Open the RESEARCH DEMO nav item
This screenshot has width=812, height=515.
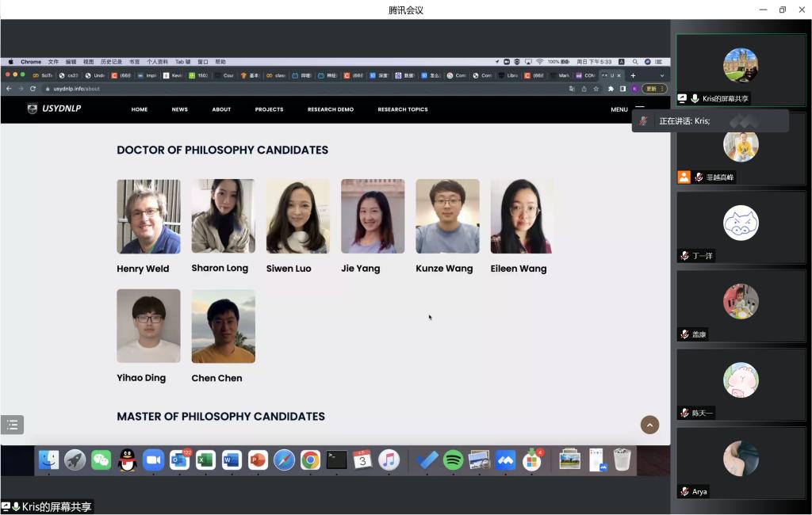(331, 109)
